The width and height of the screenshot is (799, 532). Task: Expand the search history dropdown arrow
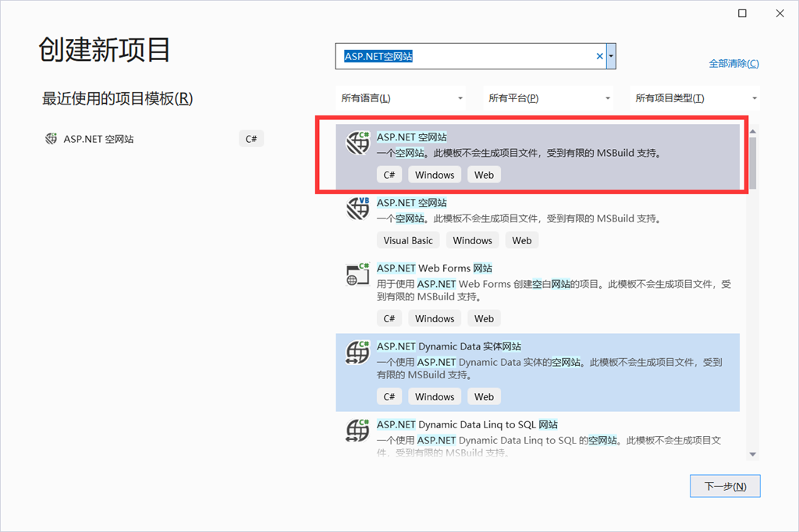611,56
